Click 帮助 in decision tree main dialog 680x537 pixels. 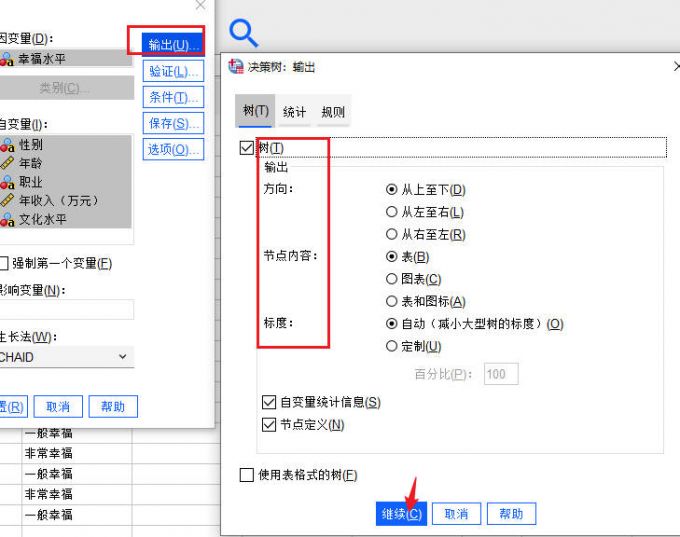point(113,406)
